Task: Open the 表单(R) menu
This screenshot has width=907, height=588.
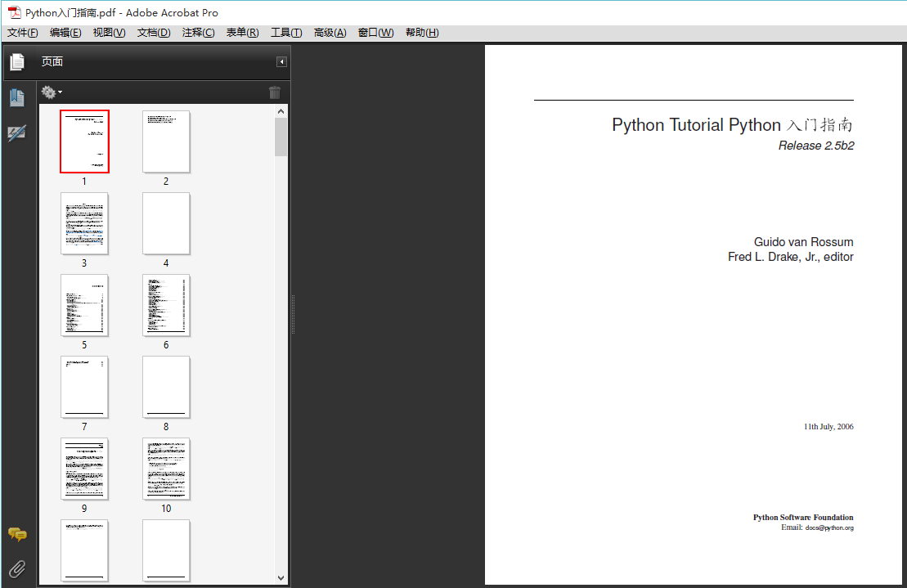Action: [242, 33]
